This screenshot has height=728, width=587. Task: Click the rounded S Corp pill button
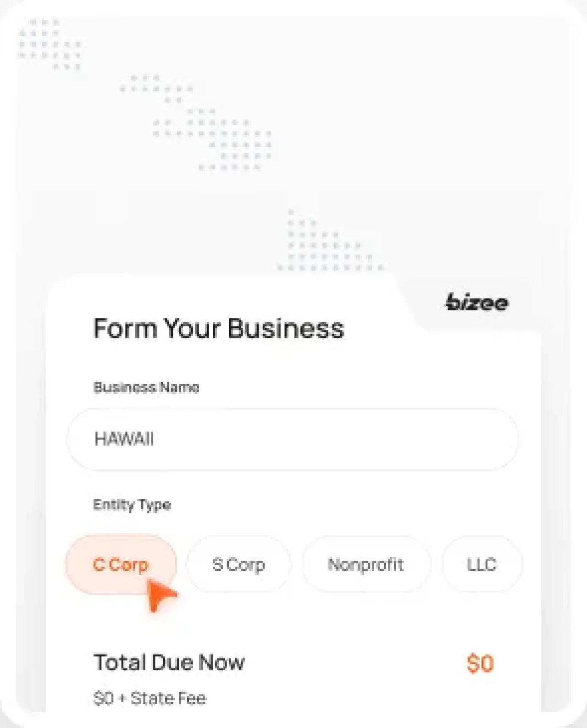pos(239,565)
